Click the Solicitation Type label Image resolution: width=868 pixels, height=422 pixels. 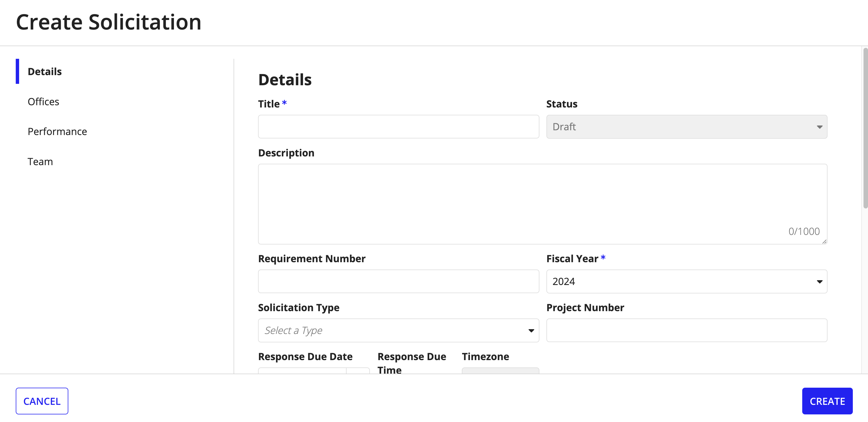point(299,308)
